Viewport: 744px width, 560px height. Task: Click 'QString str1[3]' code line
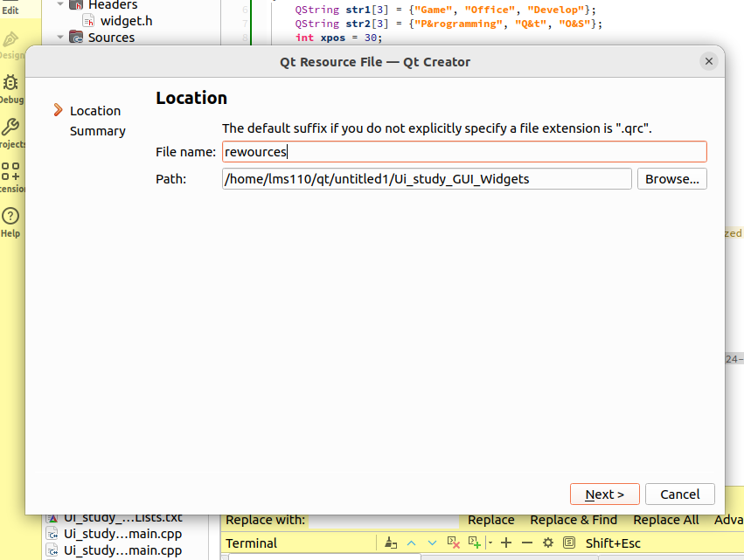tap(445, 10)
